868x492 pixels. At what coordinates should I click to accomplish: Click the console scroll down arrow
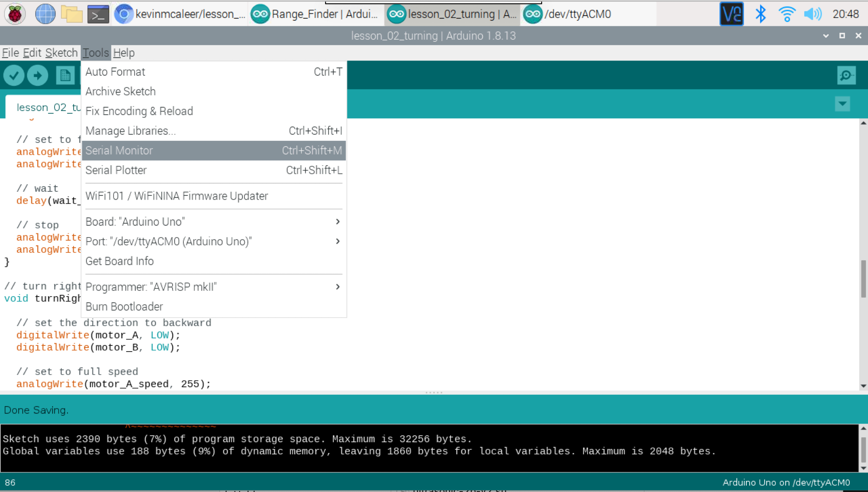coord(863,468)
